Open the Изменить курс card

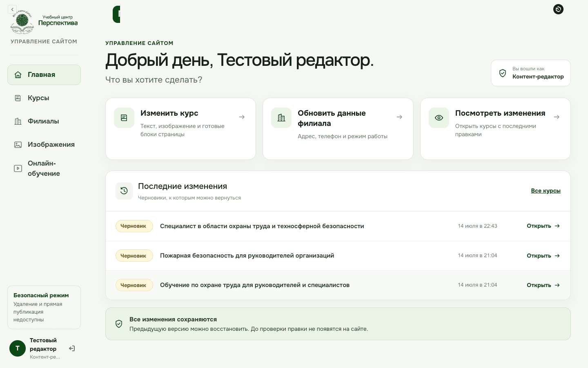181,129
